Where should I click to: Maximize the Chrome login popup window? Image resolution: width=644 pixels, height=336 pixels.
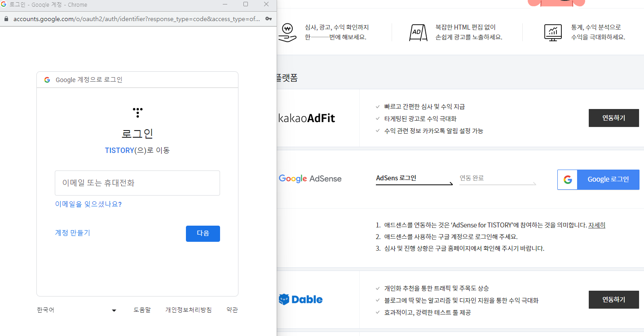pos(246,4)
